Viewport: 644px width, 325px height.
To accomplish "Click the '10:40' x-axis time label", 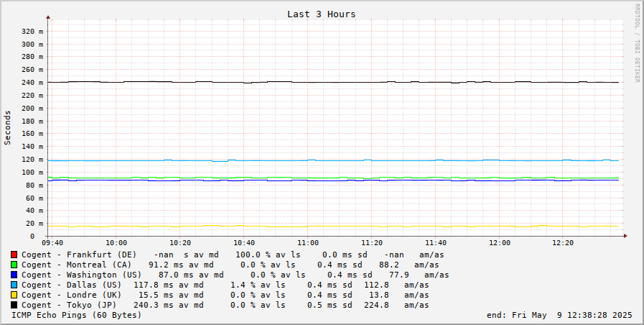I will pyautogui.click(x=244, y=243).
